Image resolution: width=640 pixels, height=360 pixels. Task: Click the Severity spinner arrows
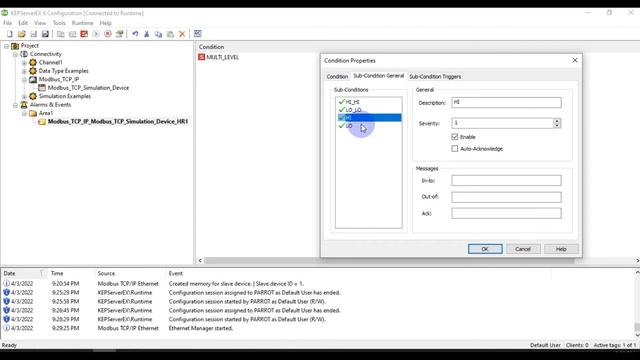point(557,123)
